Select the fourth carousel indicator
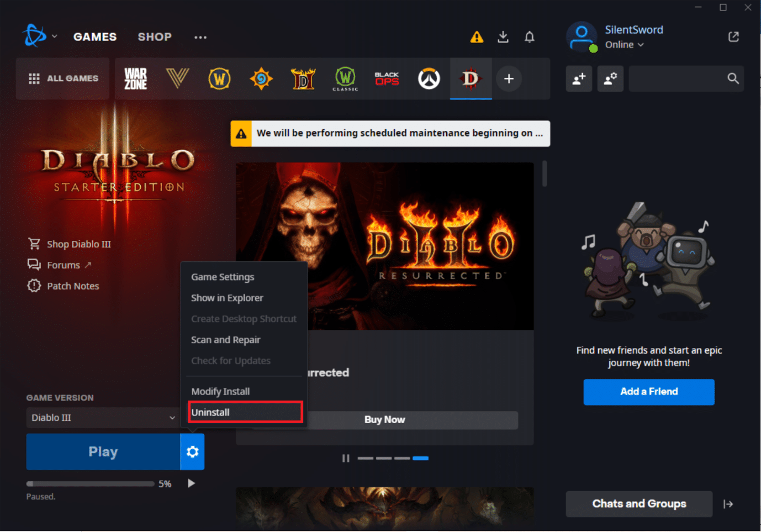Image resolution: width=761 pixels, height=532 pixels. [x=421, y=458]
